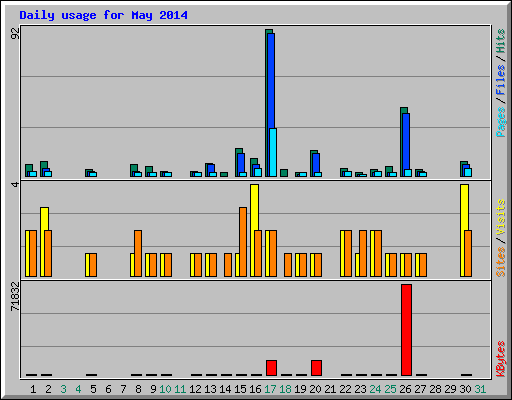
Task: Click the orange Sites bar for day 23
Action: (363, 253)
